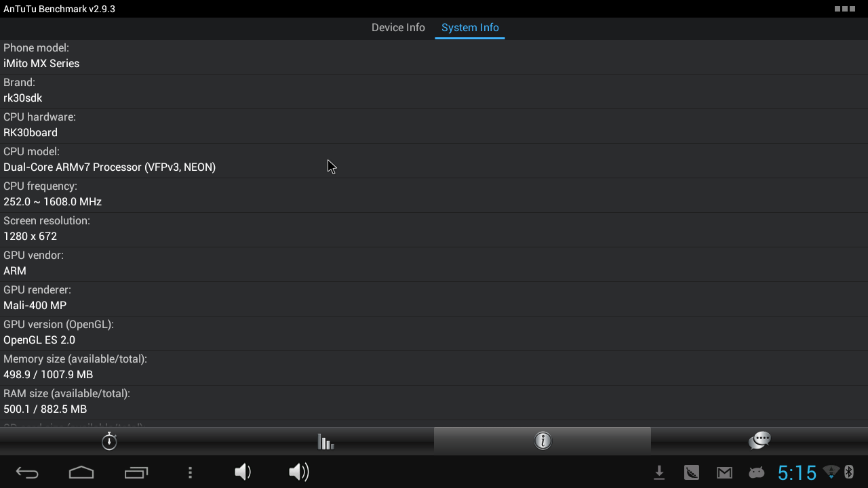Open the overflow menu at top right
868x488 pixels.
(845, 9)
